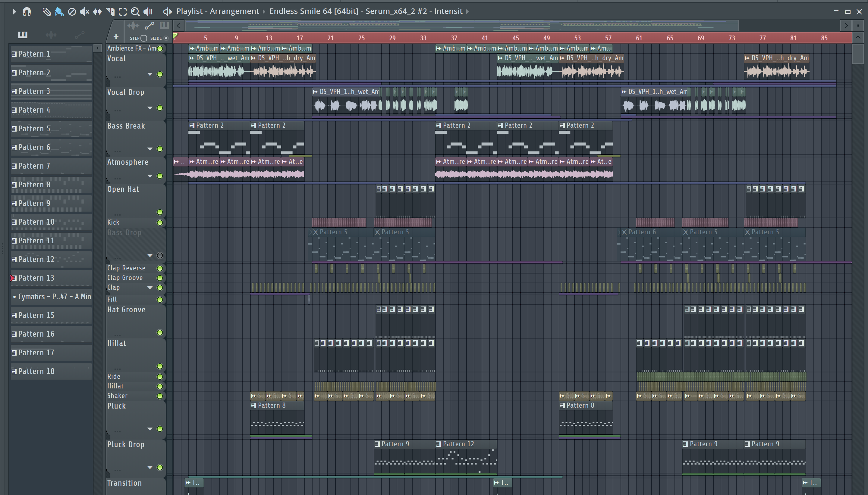The height and width of the screenshot is (495, 868).
Task: Mute the Vocal Drop track
Action: [159, 108]
